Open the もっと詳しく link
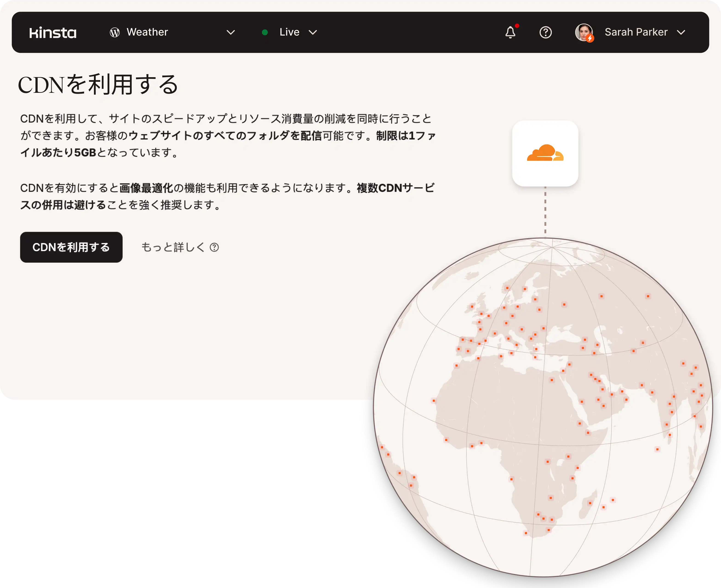Screen dimensions: 721x588 point(173,247)
